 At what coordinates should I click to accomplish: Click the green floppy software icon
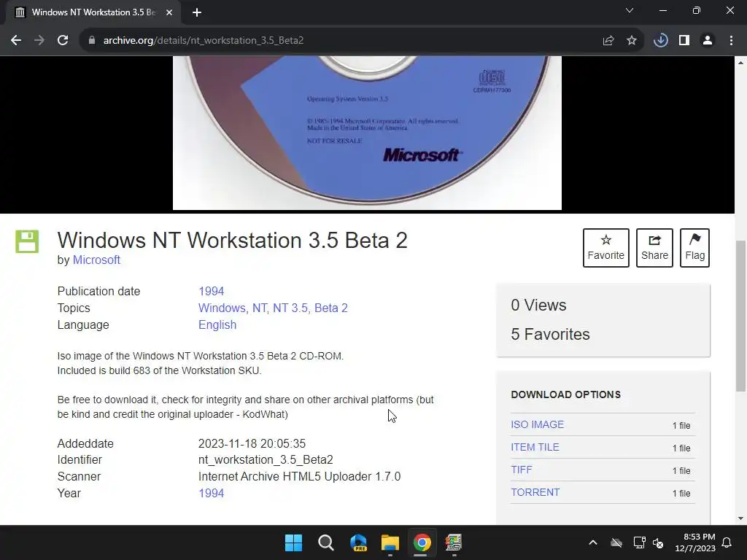[27, 241]
